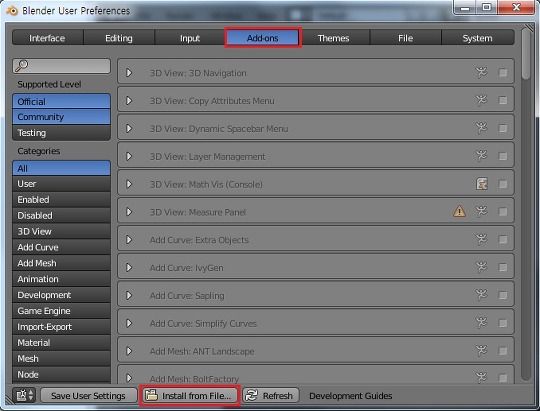Expand the Sapling add-on details
540x411 pixels.
pyautogui.click(x=129, y=296)
